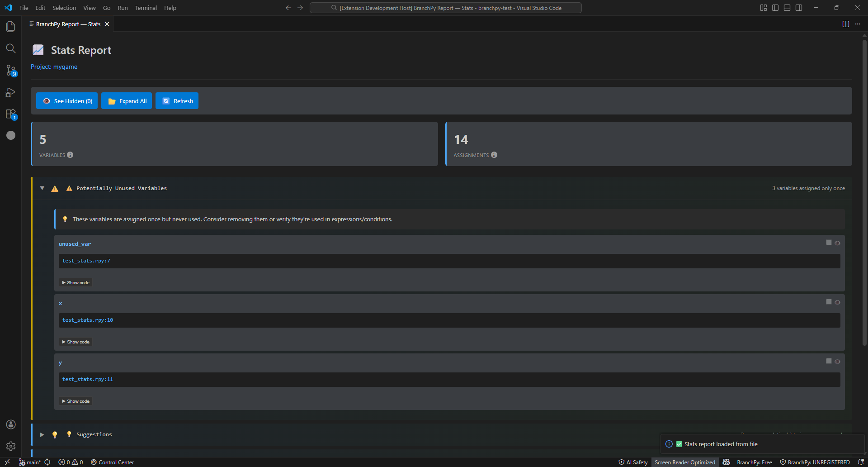
Task: Dismiss the Stats report loaded notification
Action: point(854,444)
